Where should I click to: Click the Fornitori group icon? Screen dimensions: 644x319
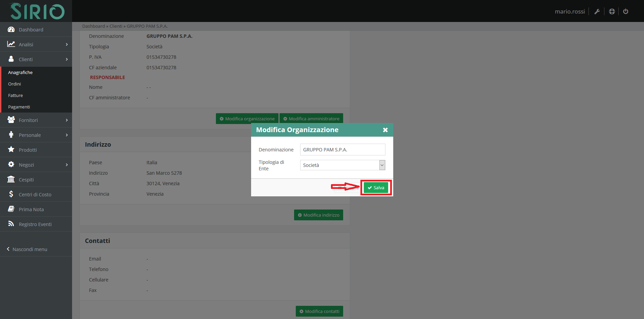click(11, 120)
